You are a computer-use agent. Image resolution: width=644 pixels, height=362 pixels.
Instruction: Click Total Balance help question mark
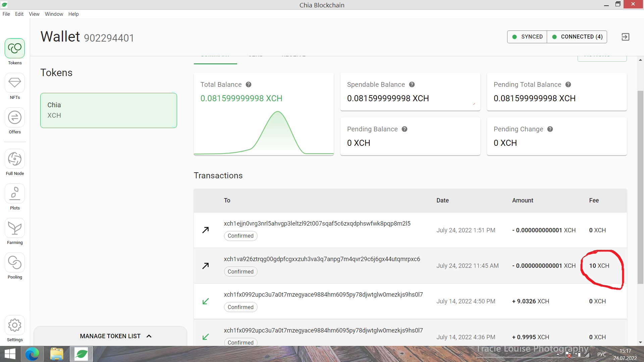tap(249, 84)
